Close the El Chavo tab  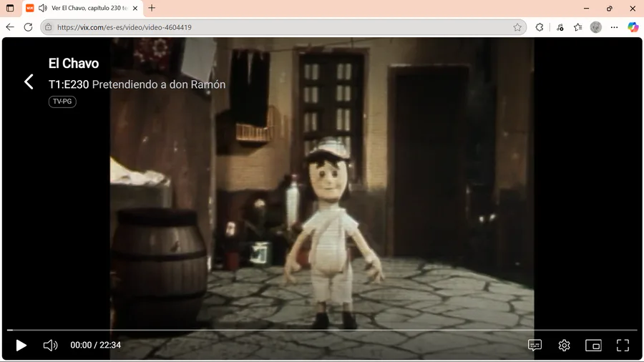(x=135, y=8)
